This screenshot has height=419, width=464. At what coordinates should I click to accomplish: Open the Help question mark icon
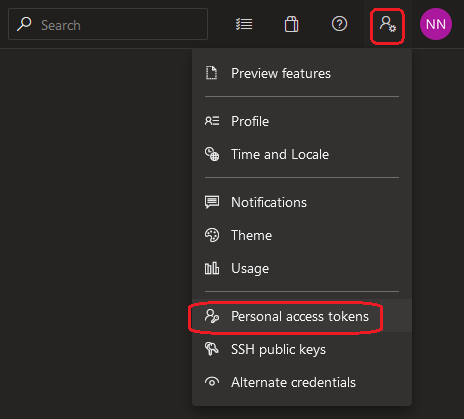click(339, 24)
